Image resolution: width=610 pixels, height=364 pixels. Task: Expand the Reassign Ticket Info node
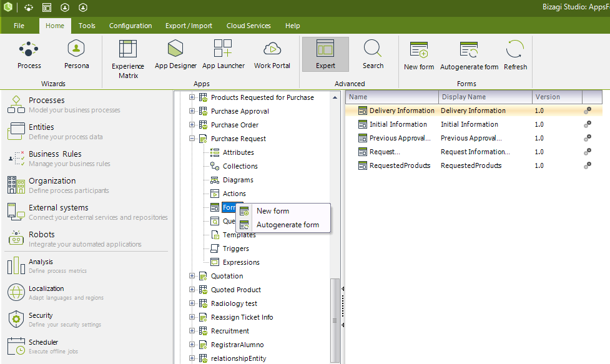[192, 317]
